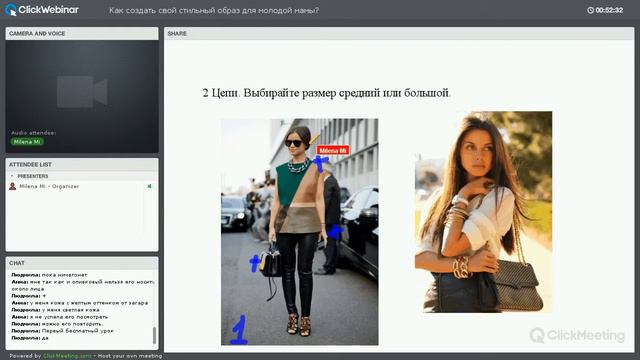Click the Chat panel header

tap(82, 263)
